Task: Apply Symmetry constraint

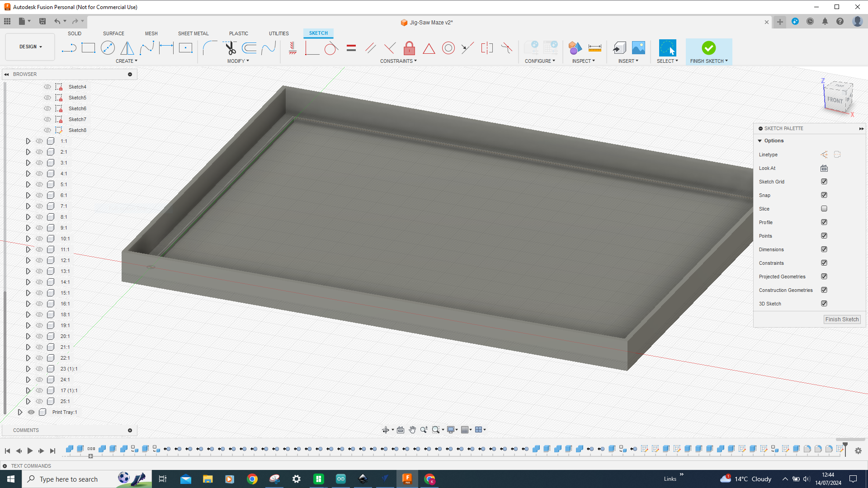Action: [487, 48]
